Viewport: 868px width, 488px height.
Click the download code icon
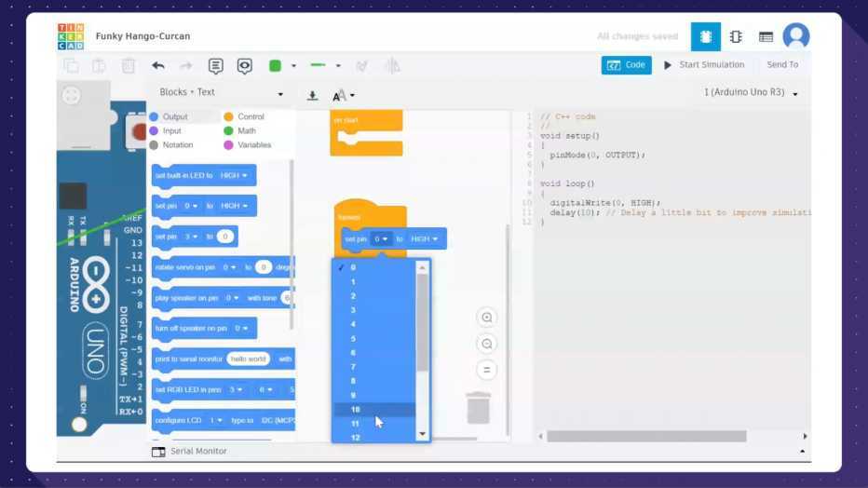click(312, 95)
